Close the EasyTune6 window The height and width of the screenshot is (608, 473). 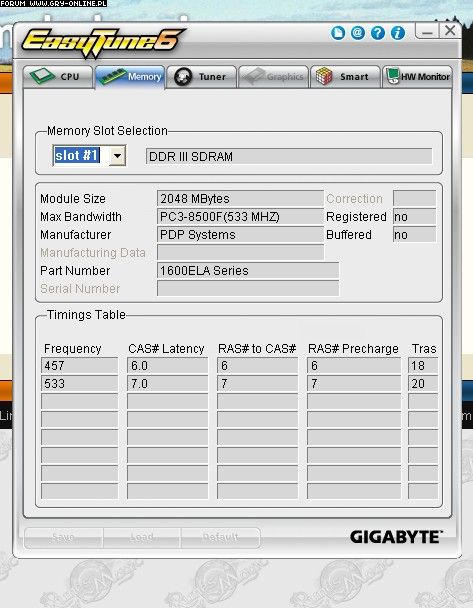(x=450, y=31)
